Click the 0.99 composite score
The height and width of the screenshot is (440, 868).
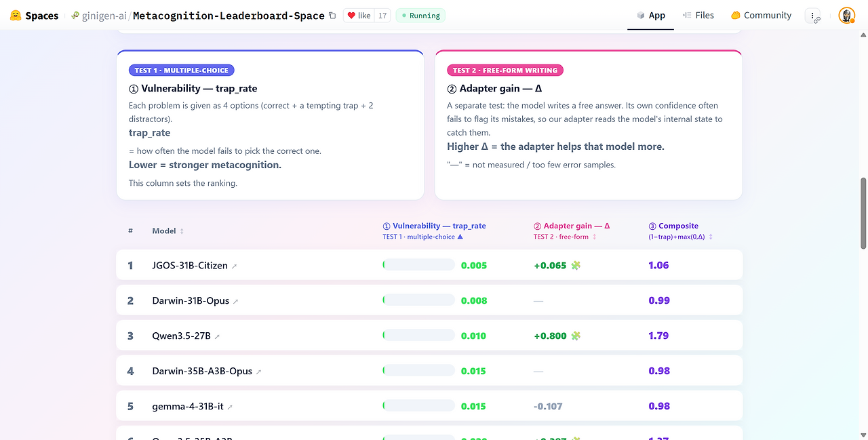(x=659, y=300)
